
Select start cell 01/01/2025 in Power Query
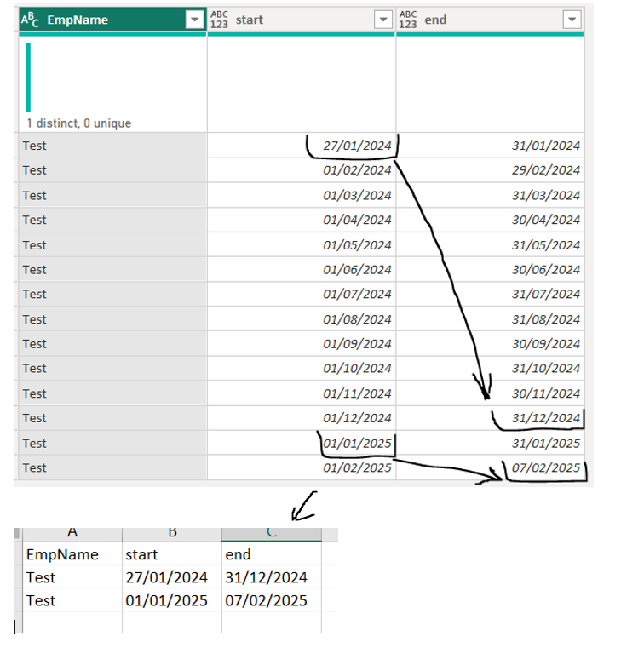[x=302, y=443]
